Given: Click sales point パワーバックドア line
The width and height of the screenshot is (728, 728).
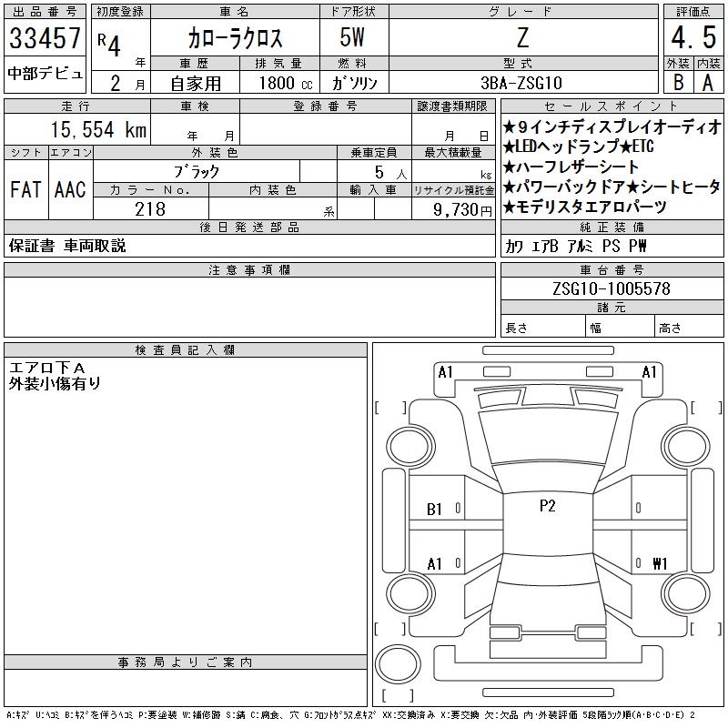Looking at the screenshot, I should coord(612,187).
